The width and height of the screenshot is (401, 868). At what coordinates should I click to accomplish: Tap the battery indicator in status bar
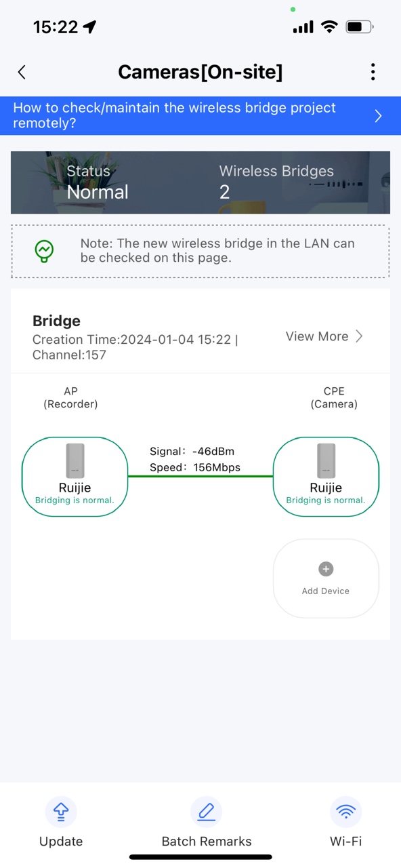[360, 26]
